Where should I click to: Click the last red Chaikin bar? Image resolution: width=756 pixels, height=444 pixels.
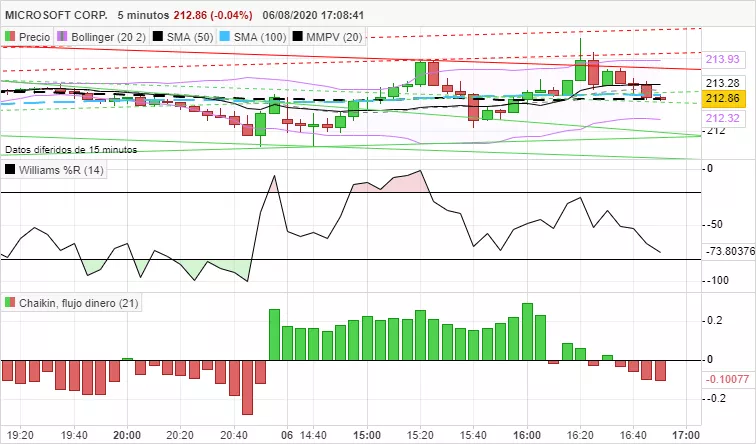coord(661,370)
